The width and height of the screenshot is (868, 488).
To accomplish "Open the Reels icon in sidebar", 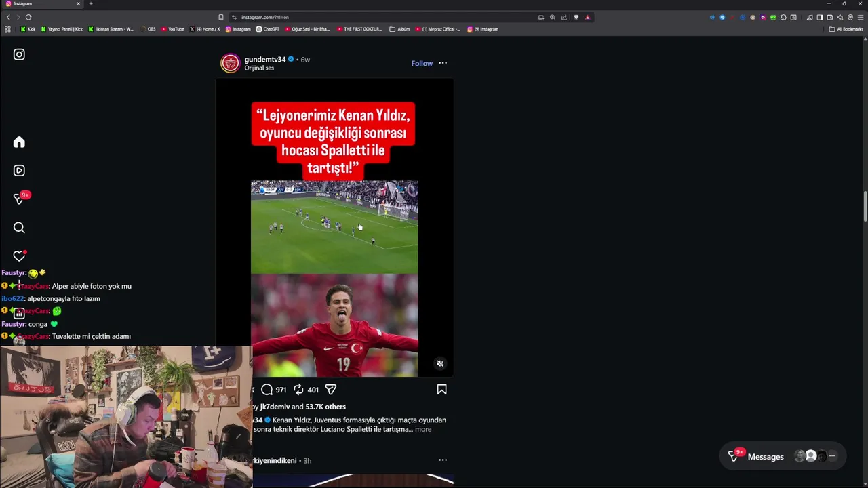I will point(19,171).
